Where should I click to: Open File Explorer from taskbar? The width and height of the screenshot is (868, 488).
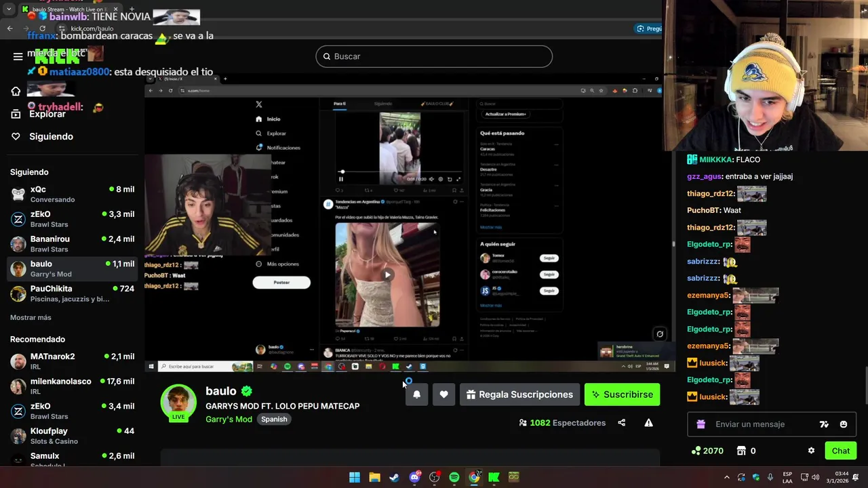point(374,477)
